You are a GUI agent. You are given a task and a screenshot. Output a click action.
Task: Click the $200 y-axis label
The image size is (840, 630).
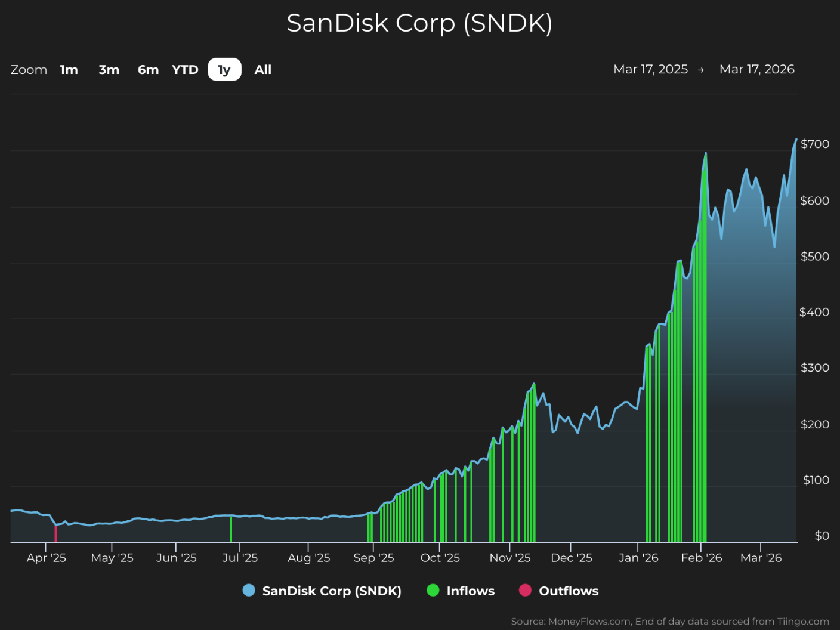[815, 424]
